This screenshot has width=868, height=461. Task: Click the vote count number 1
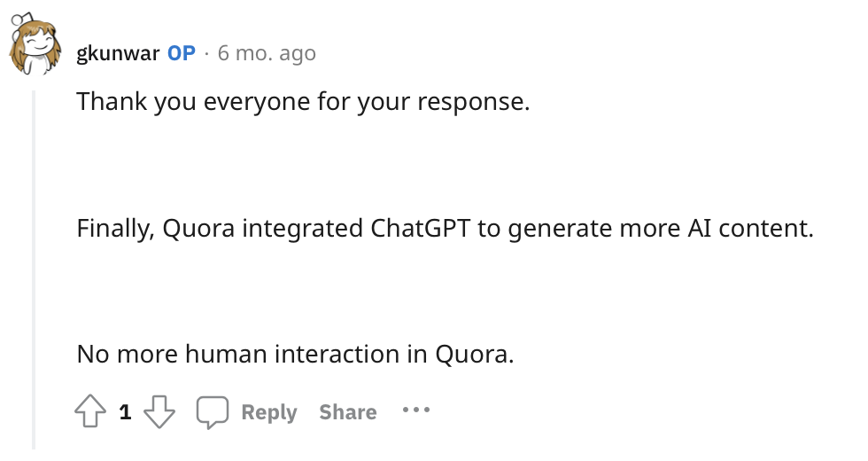point(125,411)
